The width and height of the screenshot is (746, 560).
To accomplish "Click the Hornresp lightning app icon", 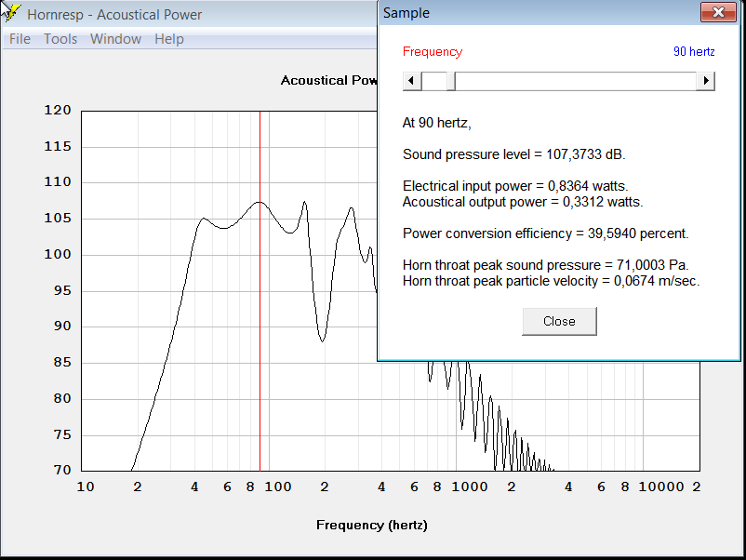I will pyautogui.click(x=10, y=13).
